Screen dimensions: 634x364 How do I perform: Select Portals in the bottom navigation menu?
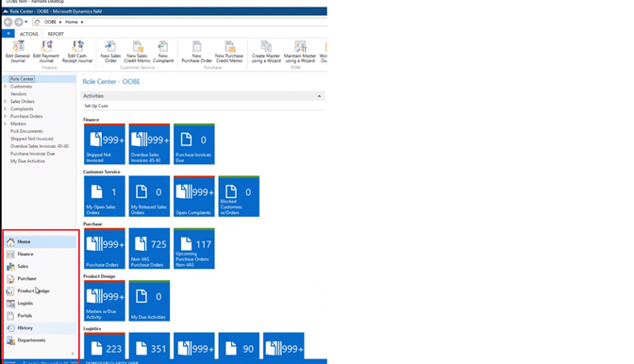tap(40, 316)
